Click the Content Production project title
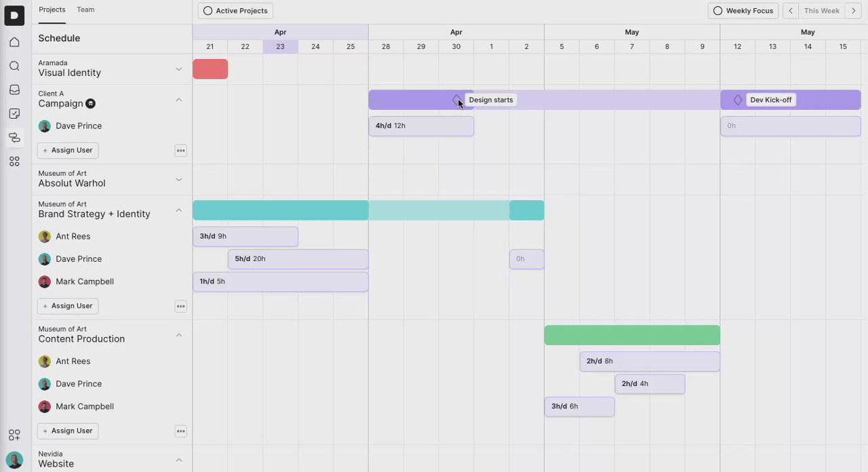The height and width of the screenshot is (472, 868). (x=81, y=339)
